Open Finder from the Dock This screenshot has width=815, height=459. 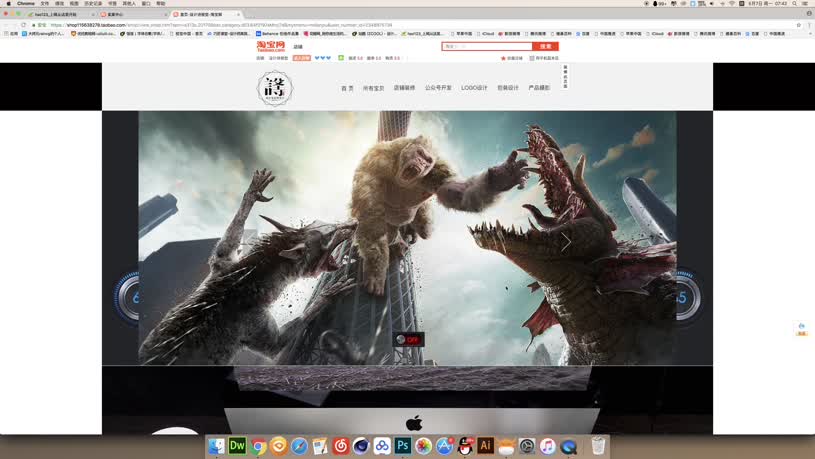pos(217,446)
